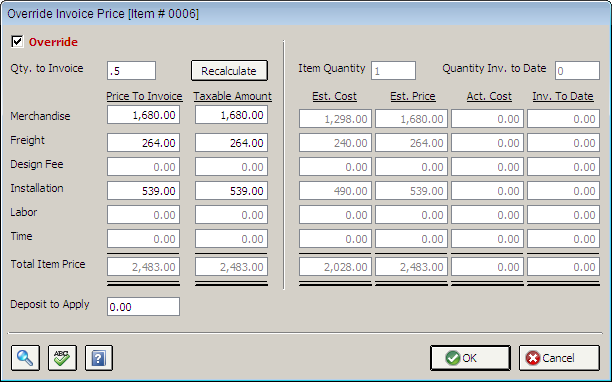Click the Est. Cost column header
The width and height of the screenshot is (612, 382).
point(334,96)
